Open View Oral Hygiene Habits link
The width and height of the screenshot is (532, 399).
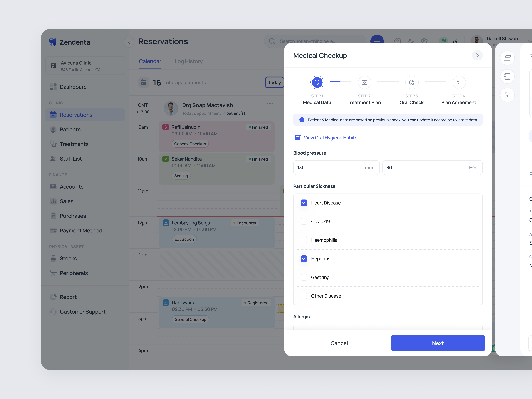[330, 138]
